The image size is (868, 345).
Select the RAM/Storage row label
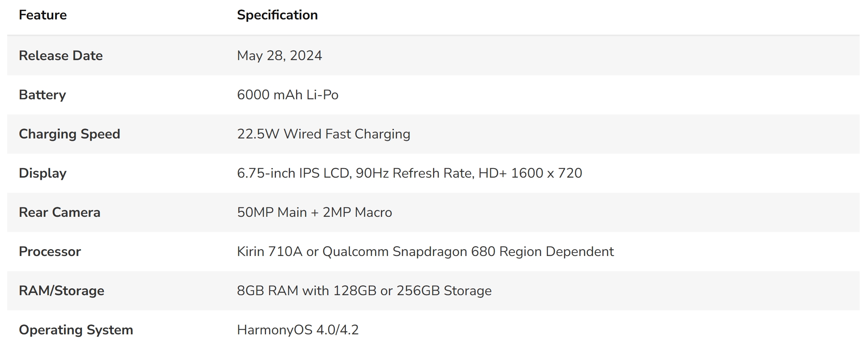click(61, 291)
